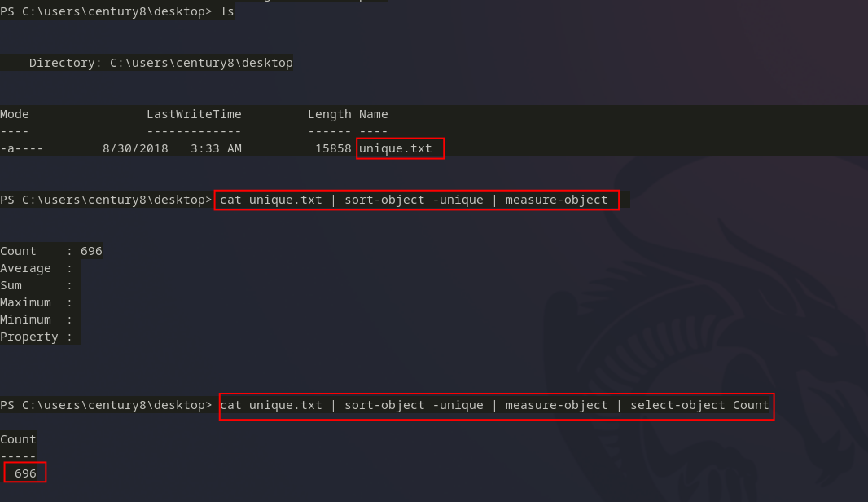Click the unique.txt file name

click(x=395, y=148)
